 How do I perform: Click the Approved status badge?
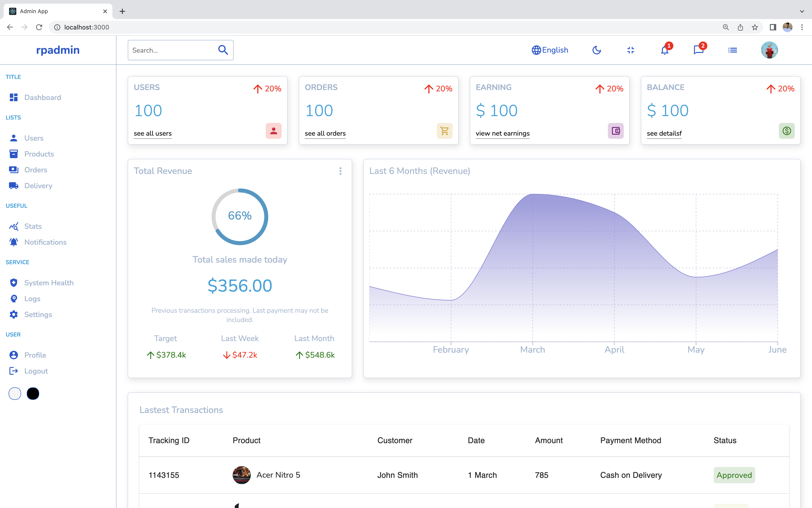[734, 475]
